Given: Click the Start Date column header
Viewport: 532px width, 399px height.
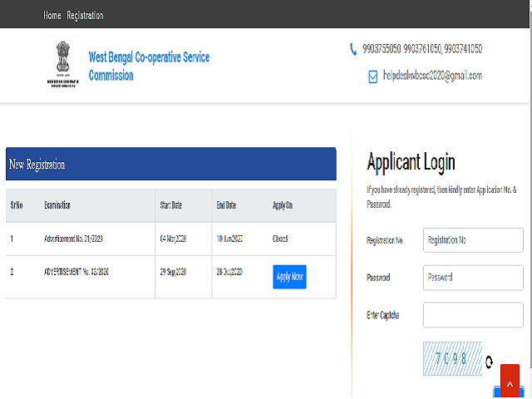Looking at the screenshot, I should point(173,205).
